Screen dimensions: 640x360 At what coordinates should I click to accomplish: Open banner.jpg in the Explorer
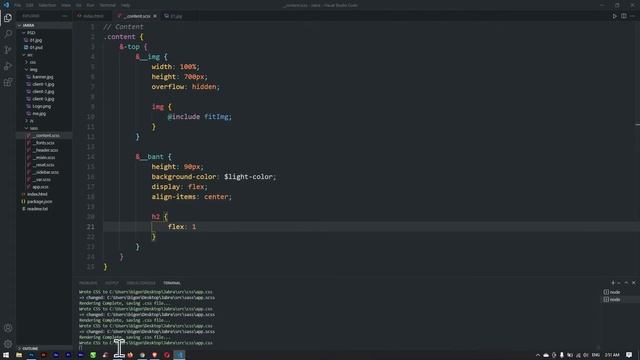point(42,77)
